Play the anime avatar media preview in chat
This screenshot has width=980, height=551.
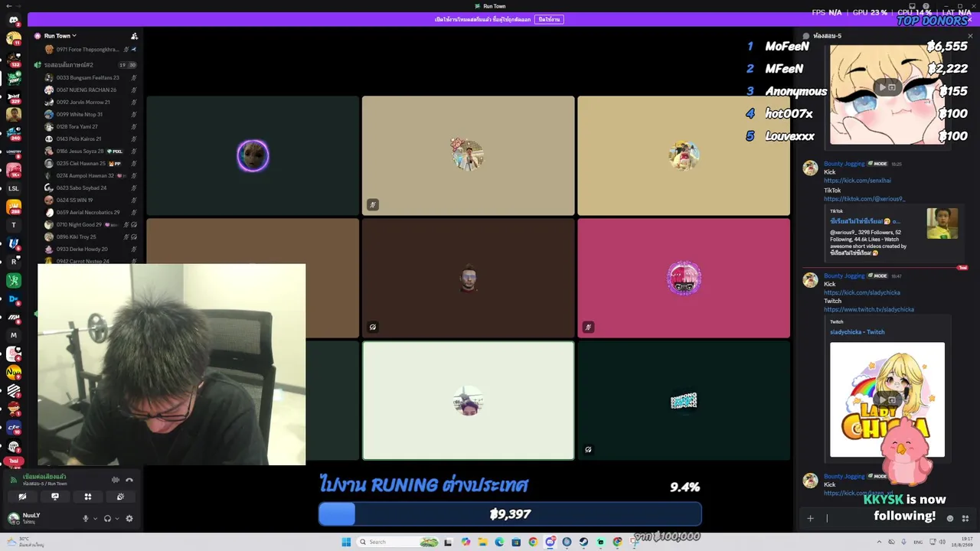(x=887, y=87)
